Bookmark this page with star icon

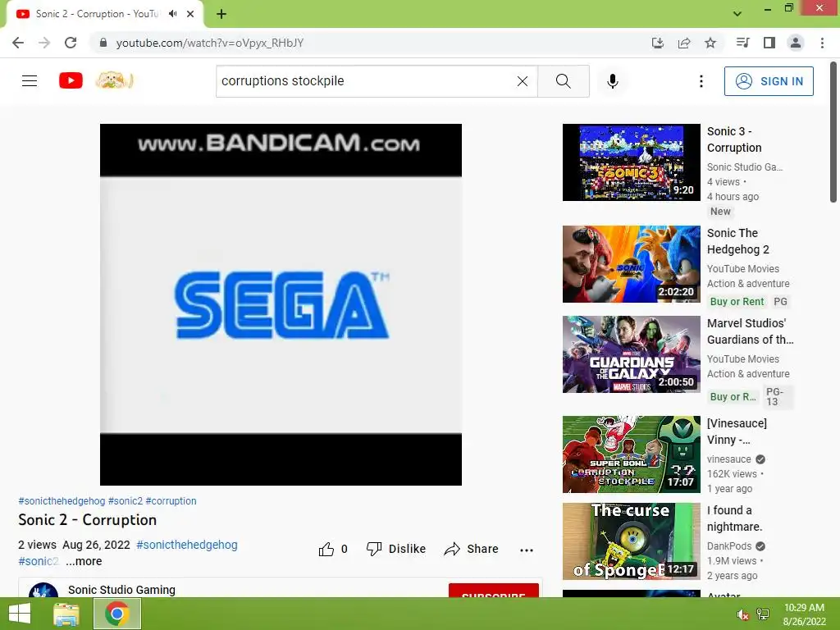710,43
